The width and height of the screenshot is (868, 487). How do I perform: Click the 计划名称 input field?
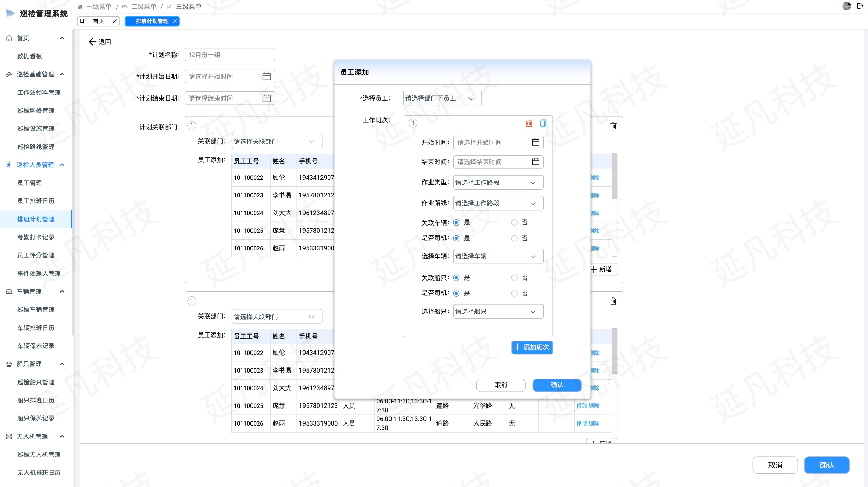click(x=230, y=55)
